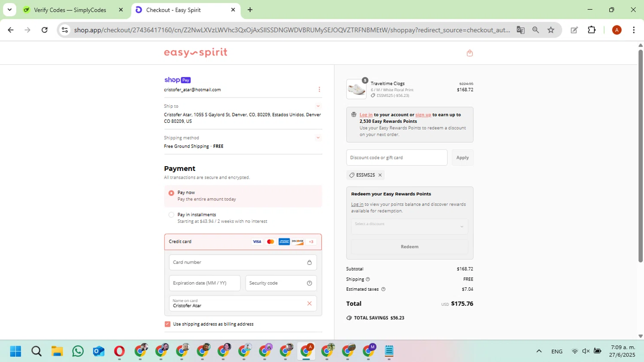Click the browser translate page icon
This screenshot has height=362, width=644.
point(520,30)
